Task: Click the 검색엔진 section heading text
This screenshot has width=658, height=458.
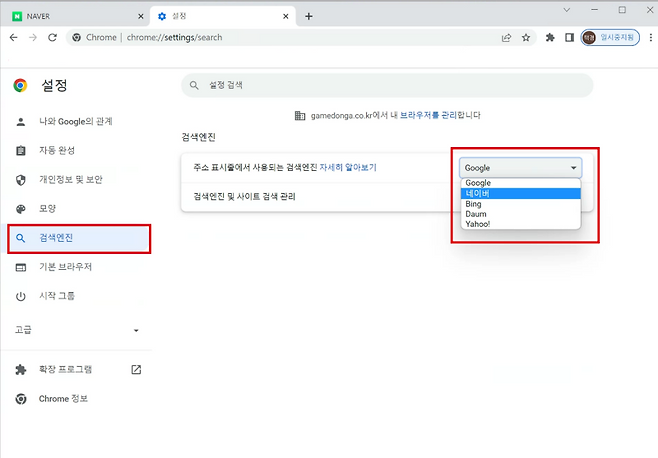Action: [198, 137]
